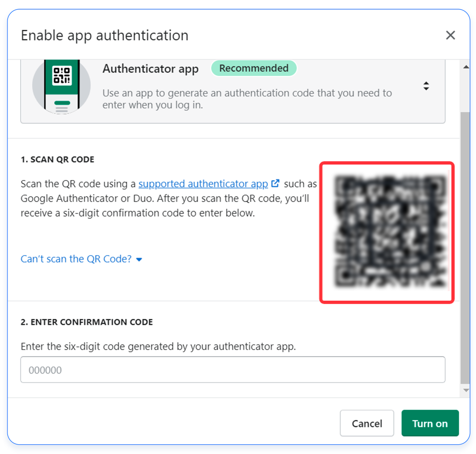Expand "Can't scan the QR Code?" text link

pyautogui.click(x=76, y=259)
